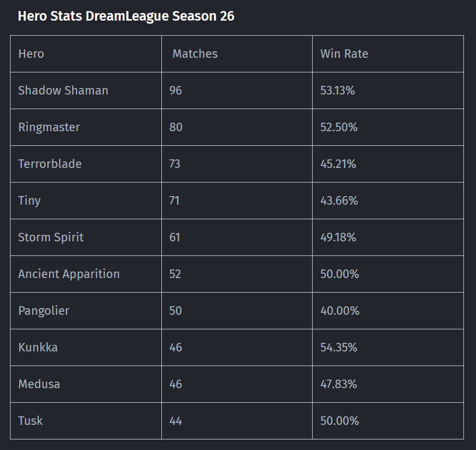Click Terrorblade's 73 matches value
The image size is (476, 450).
[175, 164]
